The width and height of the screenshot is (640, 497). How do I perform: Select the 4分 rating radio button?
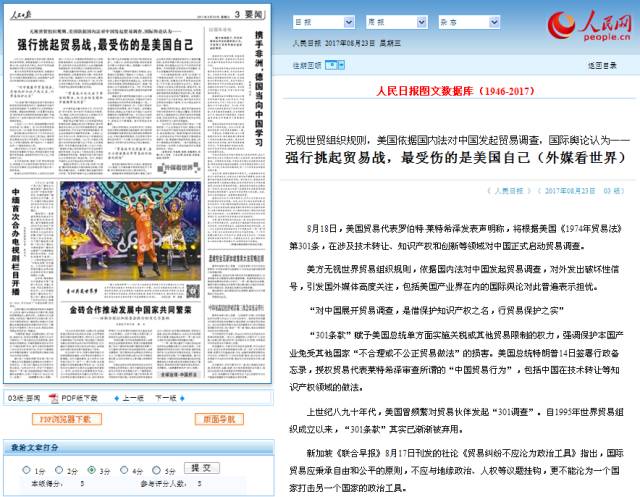(124, 470)
